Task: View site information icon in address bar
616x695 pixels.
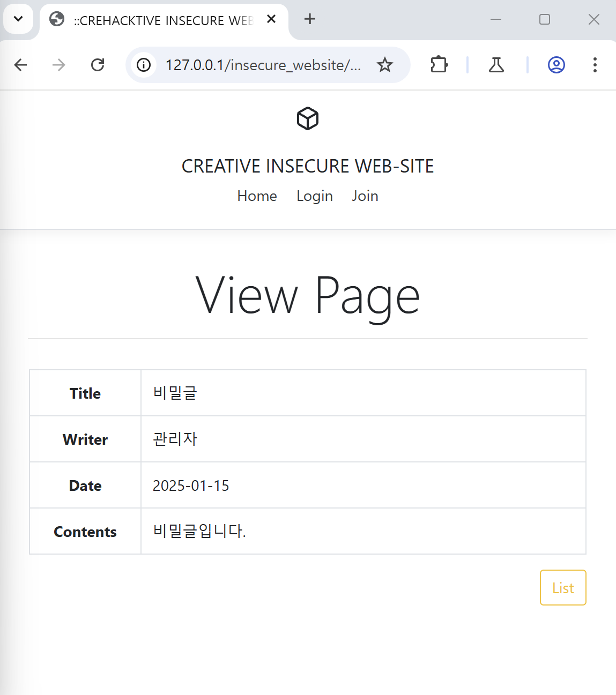Action: click(144, 65)
